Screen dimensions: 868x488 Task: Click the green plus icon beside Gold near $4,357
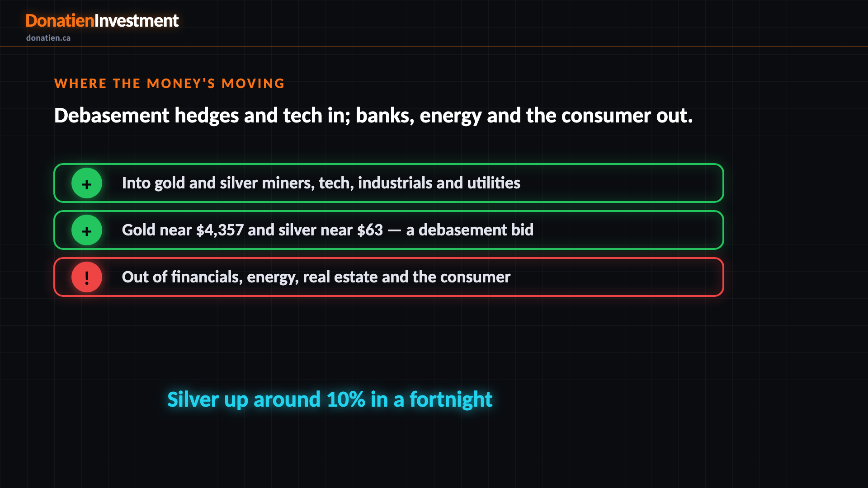pos(87,230)
